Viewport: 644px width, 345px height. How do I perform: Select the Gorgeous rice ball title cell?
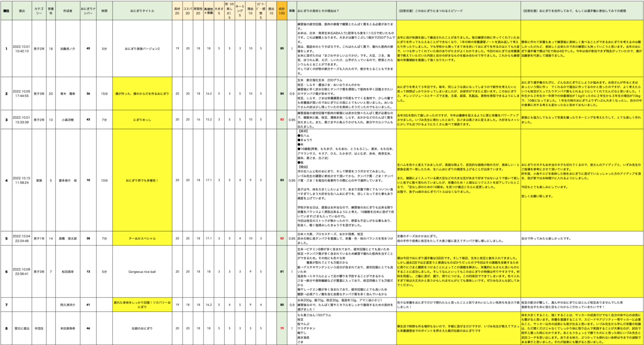[142, 272]
